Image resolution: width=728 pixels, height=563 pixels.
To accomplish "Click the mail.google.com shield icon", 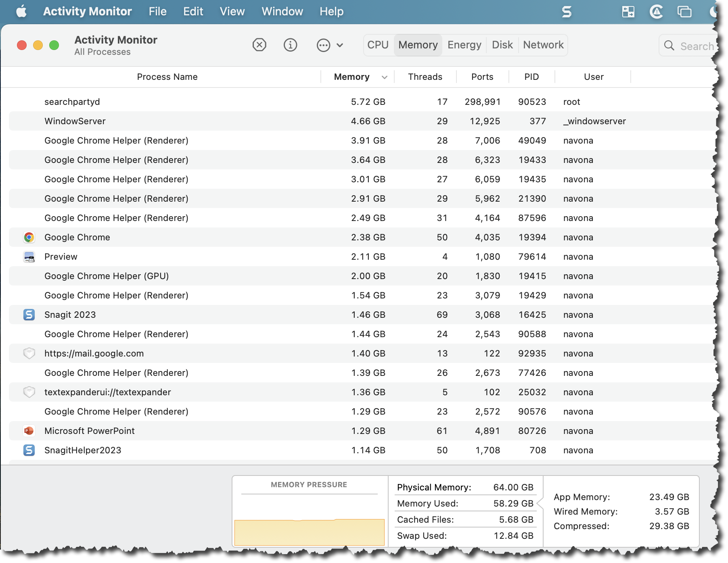I will (29, 353).
